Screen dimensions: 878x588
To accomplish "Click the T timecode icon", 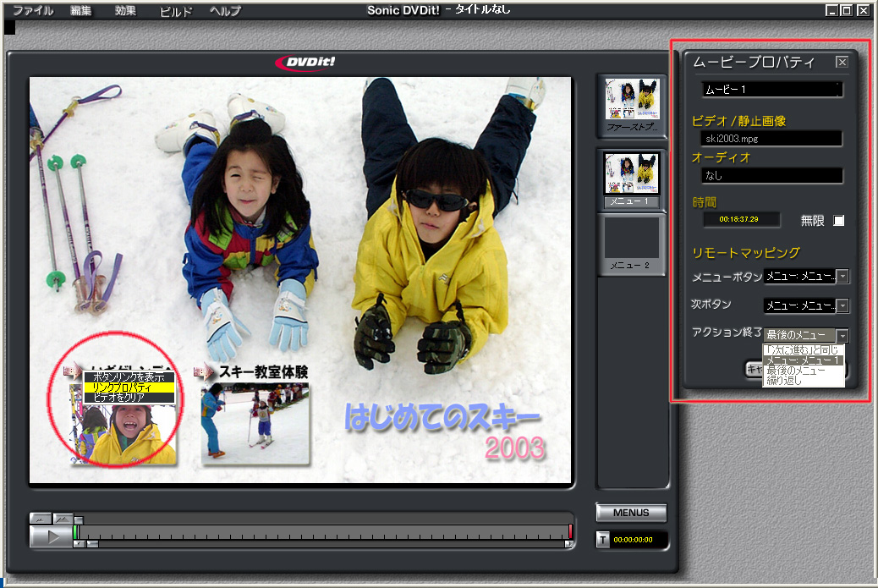I will (602, 540).
